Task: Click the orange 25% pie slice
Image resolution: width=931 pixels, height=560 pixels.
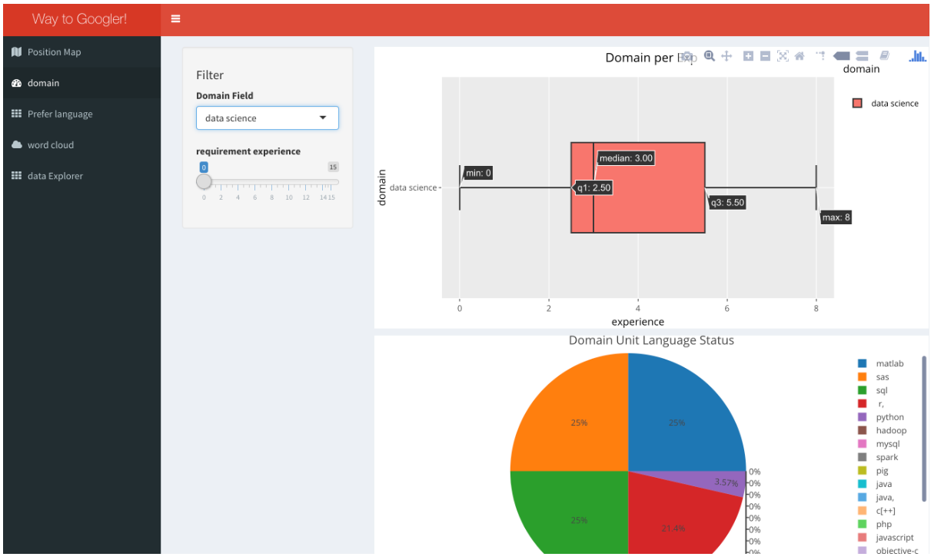Action: click(x=578, y=421)
